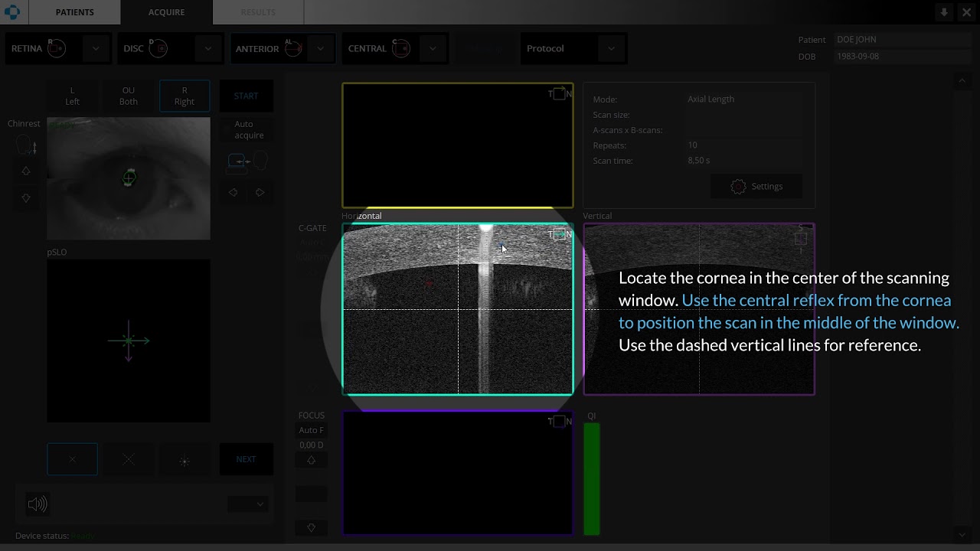
Task: Click T-N orientation icon in yellow top window
Action: [x=560, y=94]
